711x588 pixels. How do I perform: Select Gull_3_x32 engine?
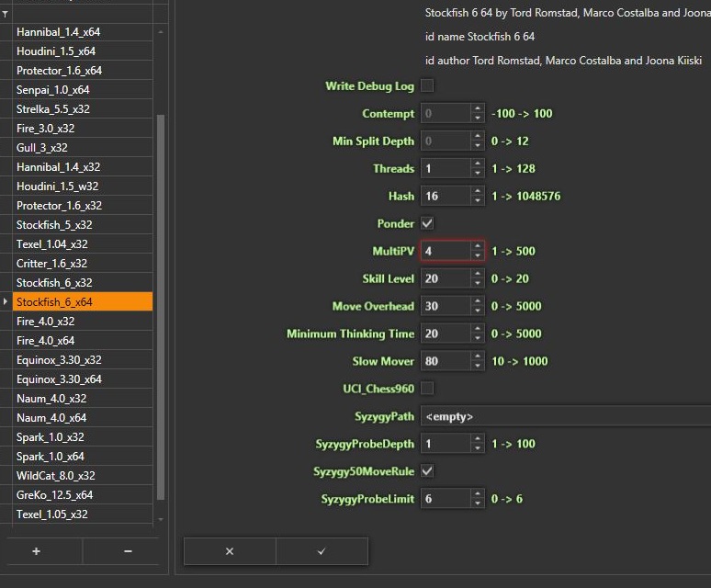(x=83, y=147)
